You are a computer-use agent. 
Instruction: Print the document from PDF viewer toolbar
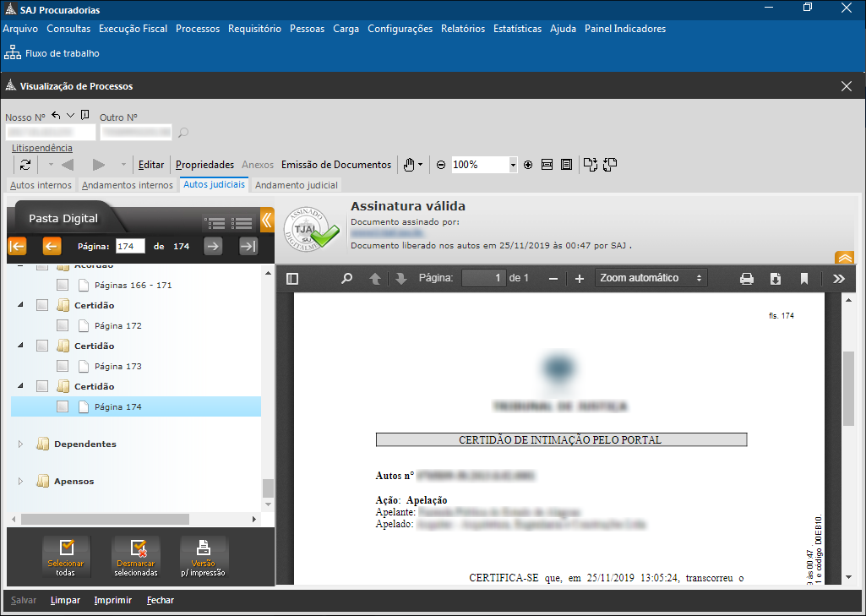tap(747, 279)
